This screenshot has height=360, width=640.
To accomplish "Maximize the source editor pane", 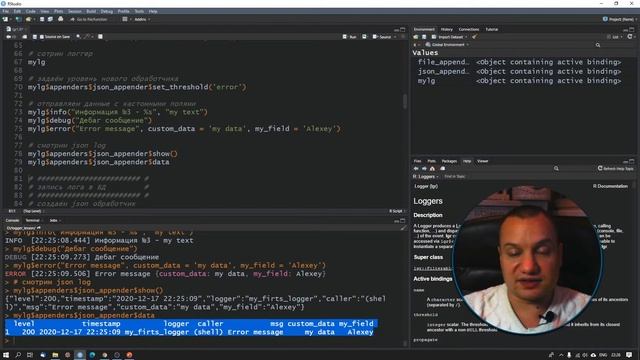I will pos(403,29).
